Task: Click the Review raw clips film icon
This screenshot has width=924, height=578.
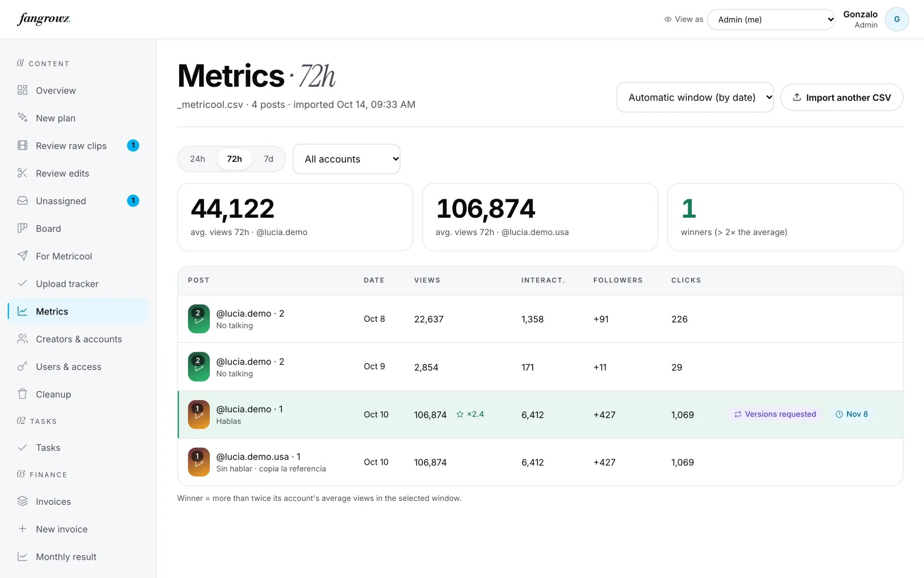Action: click(x=22, y=145)
